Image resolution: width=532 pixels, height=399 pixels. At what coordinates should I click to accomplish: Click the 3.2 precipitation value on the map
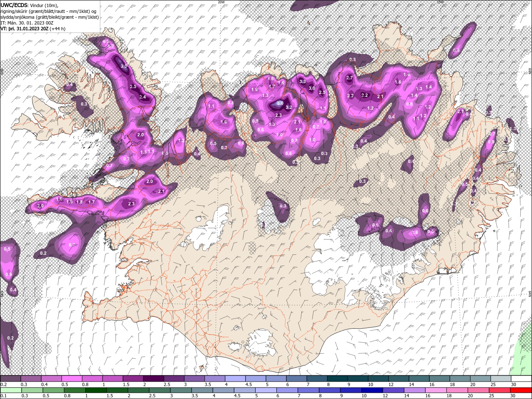289,108
